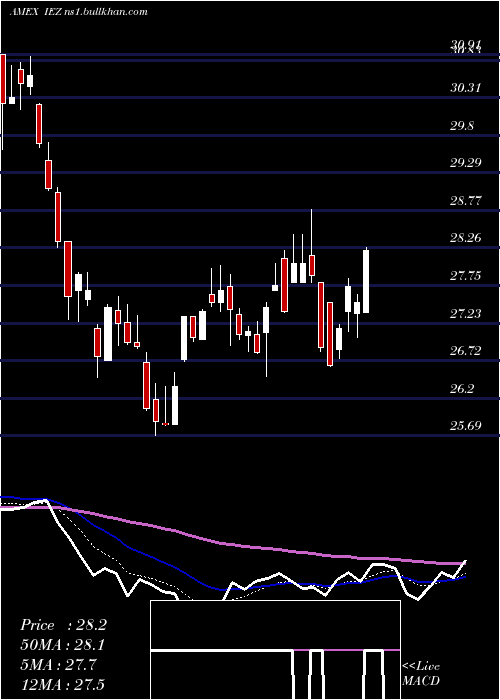Click the 5MA : 27.7 readout

tap(58, 665)
